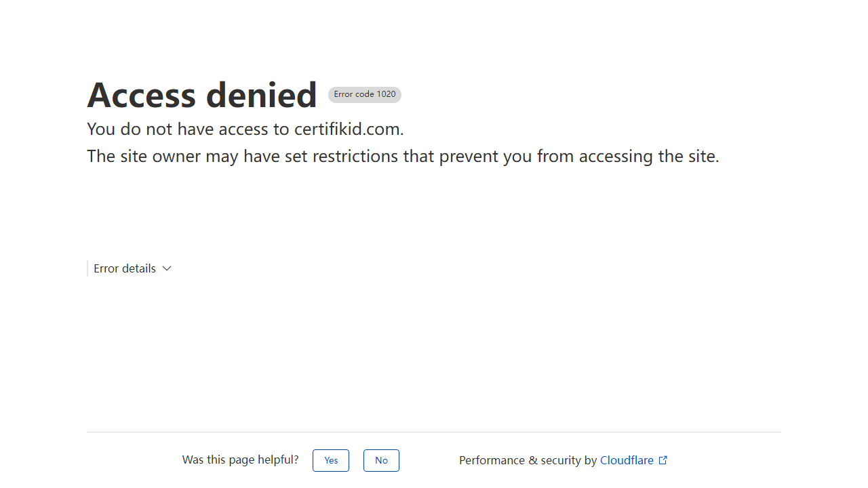The height and width of the screenshot is (488, 868).
Task: Click the Error code 1020 badge
Action: click(365, 95)
